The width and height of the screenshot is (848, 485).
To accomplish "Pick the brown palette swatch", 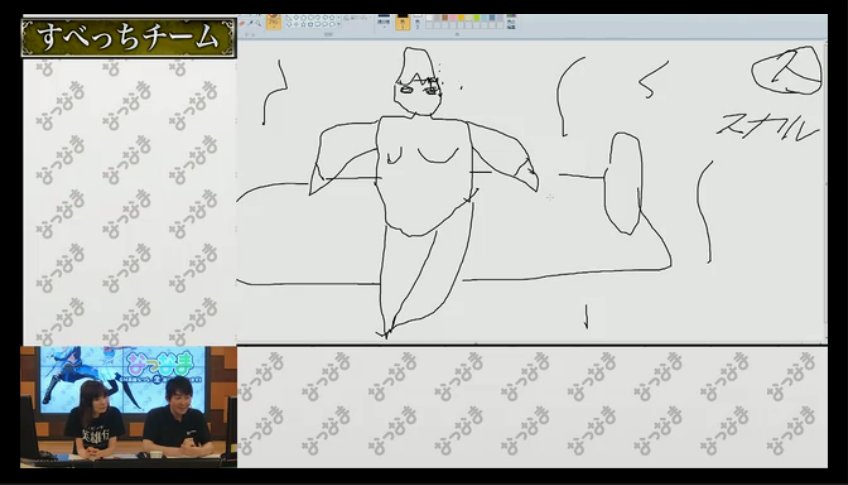I will (445, 17).
